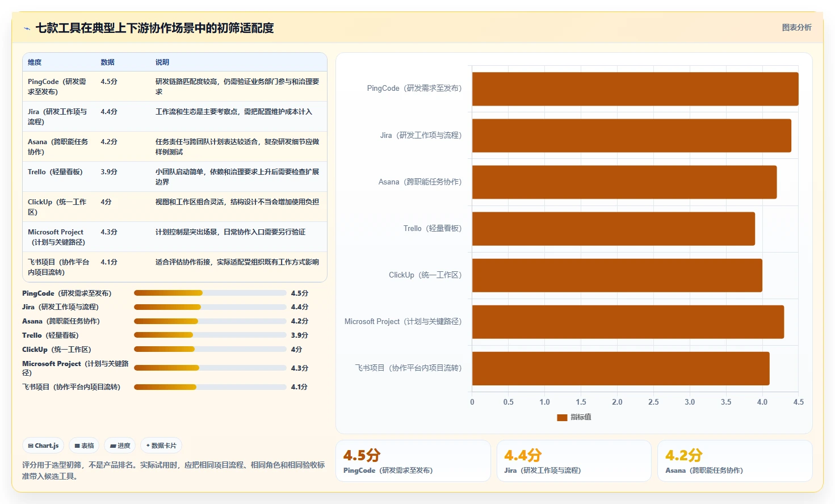The image size is (835, 504).
Task: Click chart axis label PingCode（研发需求至发布）
Action: [x=414, y=89]
